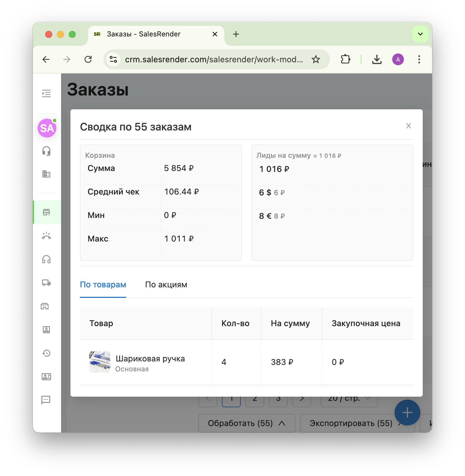The width and height of the screenshot is (465, 476).
Task: Open the history clock icon in the sidebar
Action: (x=46, y=353)
